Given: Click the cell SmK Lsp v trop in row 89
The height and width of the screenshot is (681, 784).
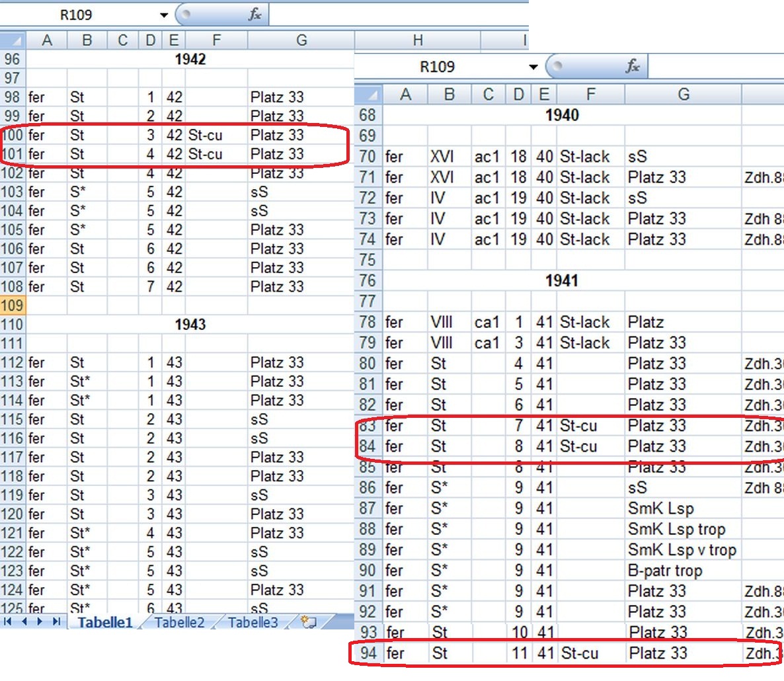Looking at the screenshot, I should click(x=682, y=550).
